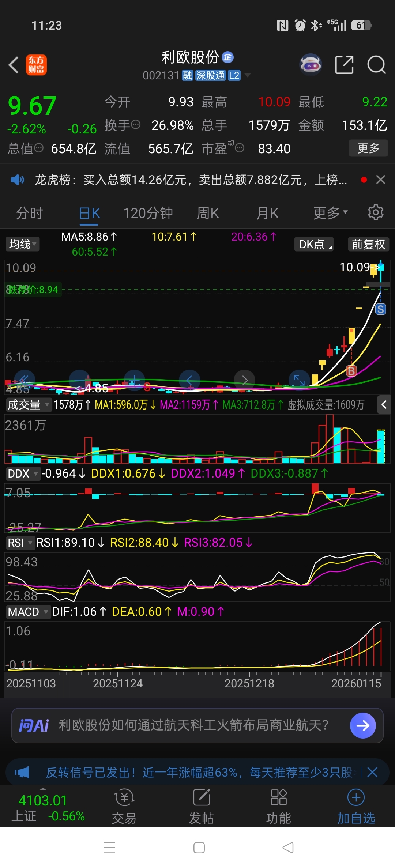Tap the current price 9.67
The width and height of the screenshot is (395, 868).
(32, 106)
